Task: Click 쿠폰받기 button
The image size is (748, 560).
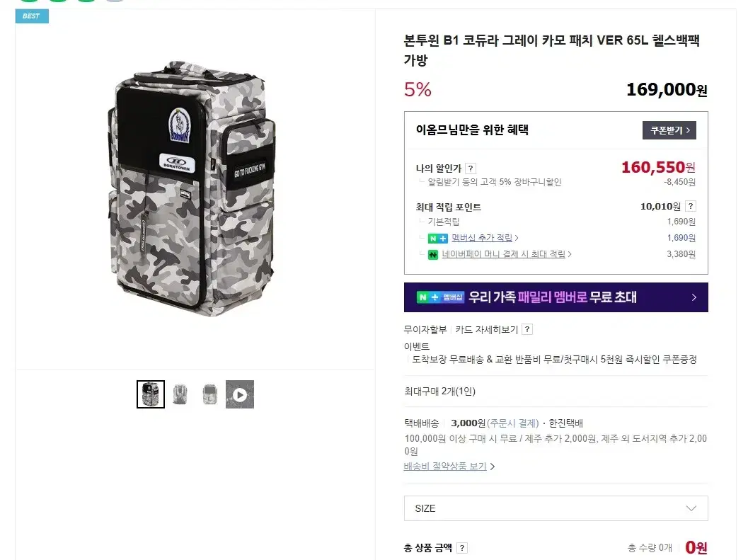Action: point(669,130)
